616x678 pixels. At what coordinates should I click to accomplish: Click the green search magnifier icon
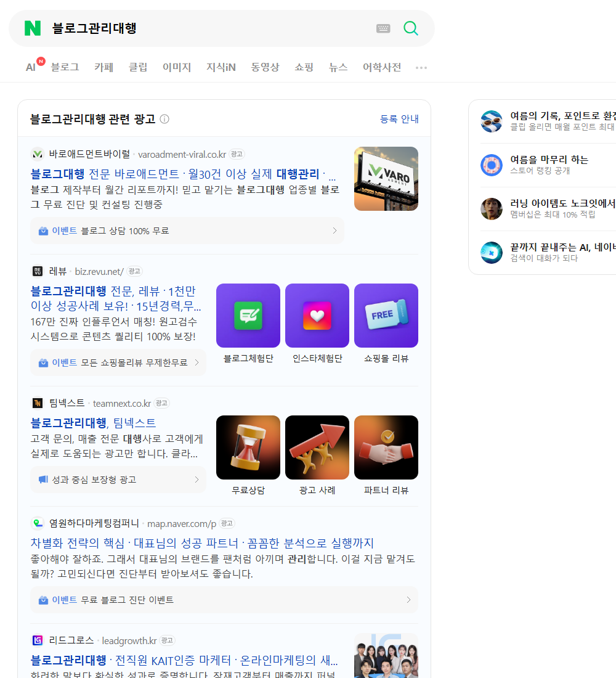(411, 28)
